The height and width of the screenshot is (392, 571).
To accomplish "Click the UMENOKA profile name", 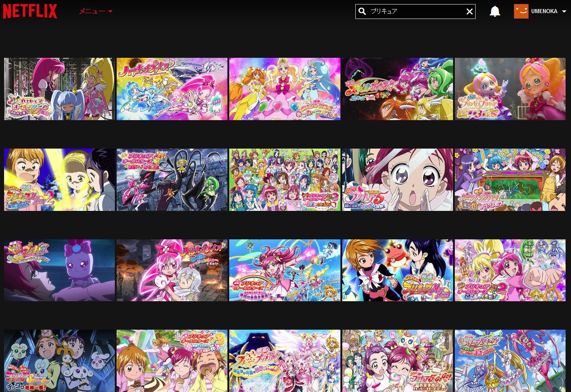I will click(544, 12).
